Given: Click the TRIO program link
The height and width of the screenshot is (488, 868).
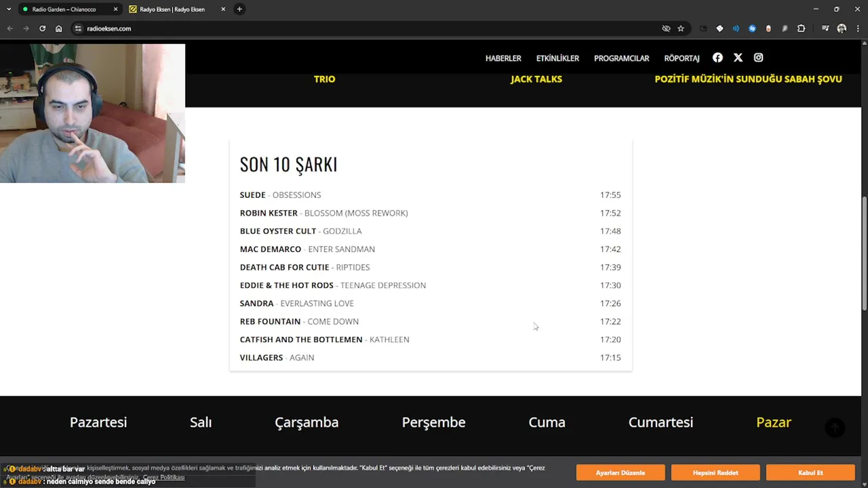Looking at the screenshot, I should (x=324, y=79).
